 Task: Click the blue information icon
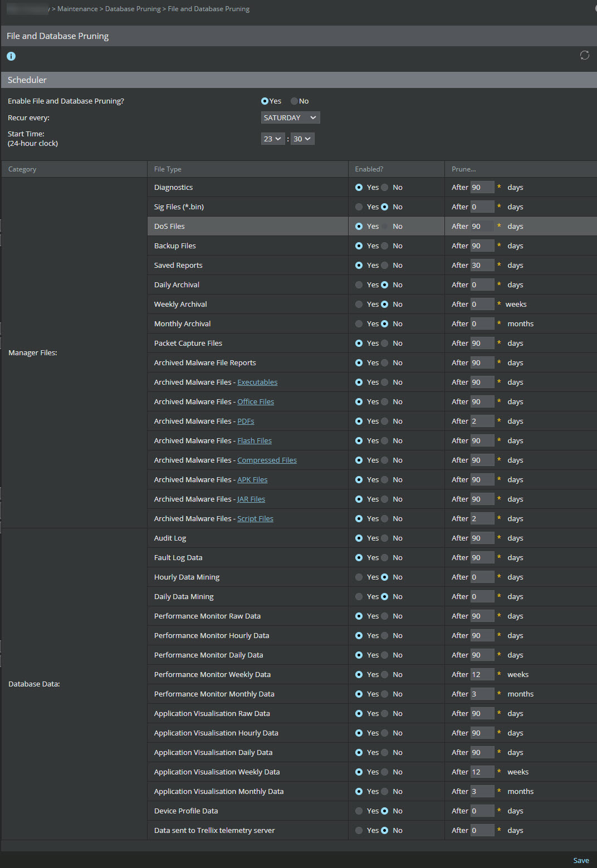[x=11, y=56]
